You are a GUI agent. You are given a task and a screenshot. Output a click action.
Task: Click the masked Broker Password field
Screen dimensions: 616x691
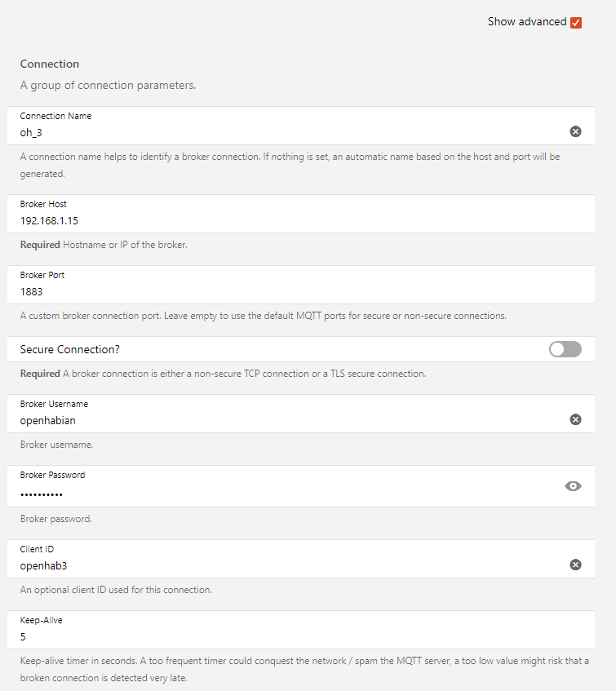pos(286,493)
